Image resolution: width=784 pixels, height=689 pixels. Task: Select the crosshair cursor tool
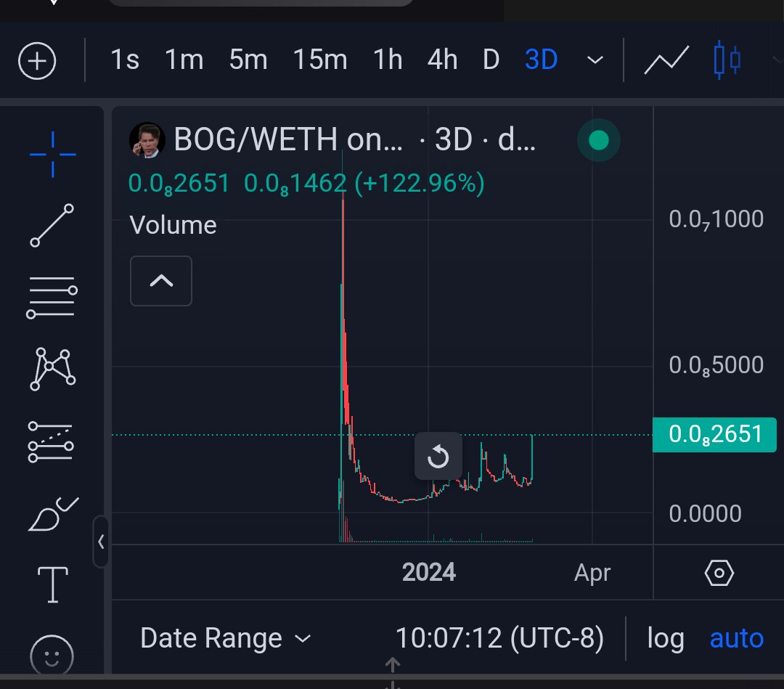[x=52, y=155]
